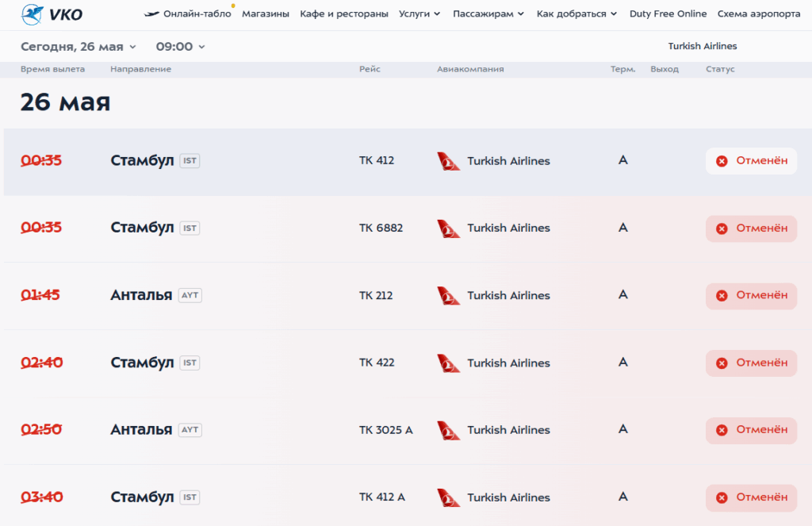Click the struck-through 03:40 departure time
812x526 pixels.
coord(41,497)
